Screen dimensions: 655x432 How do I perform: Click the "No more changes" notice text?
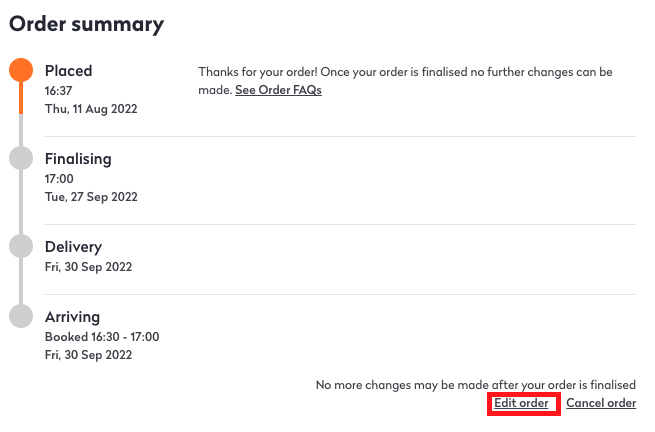coord(475,384)
